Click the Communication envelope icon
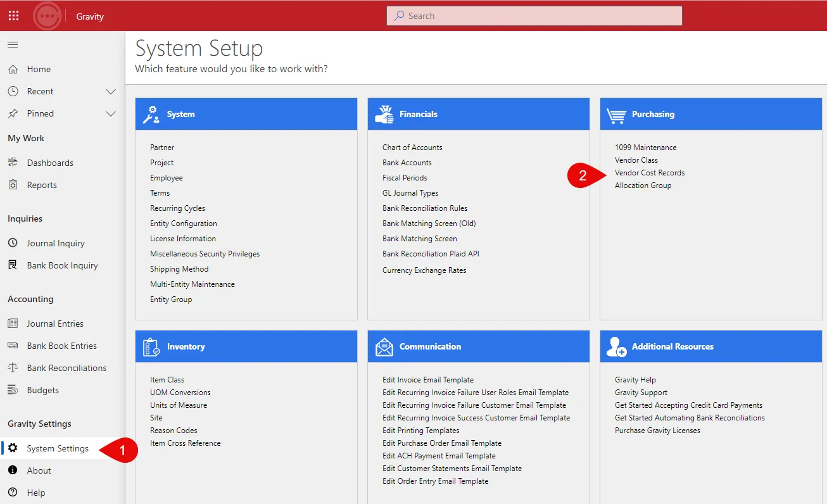This screenshot has width=827, height=504. coord(384,347)
